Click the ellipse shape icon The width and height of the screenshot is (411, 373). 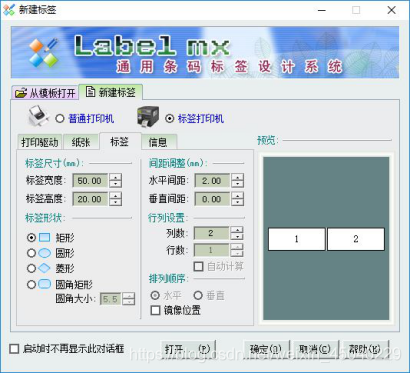[44, 253]
